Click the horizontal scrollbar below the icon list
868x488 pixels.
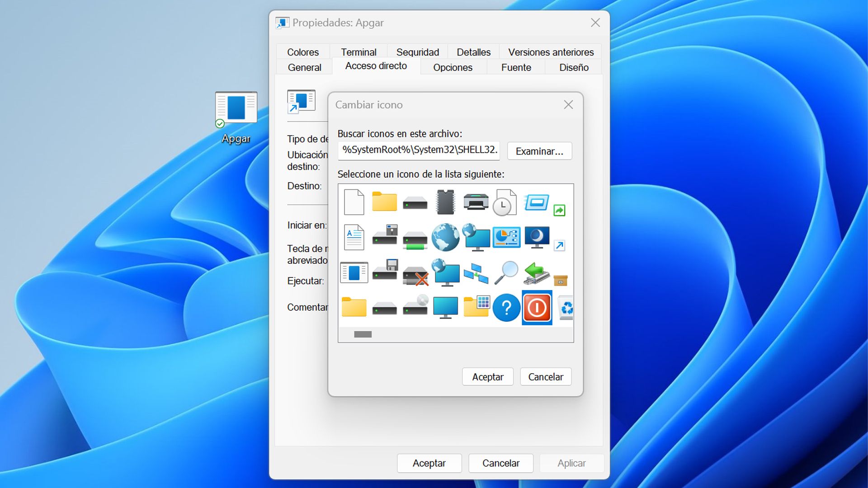click(x=363, y=333)
